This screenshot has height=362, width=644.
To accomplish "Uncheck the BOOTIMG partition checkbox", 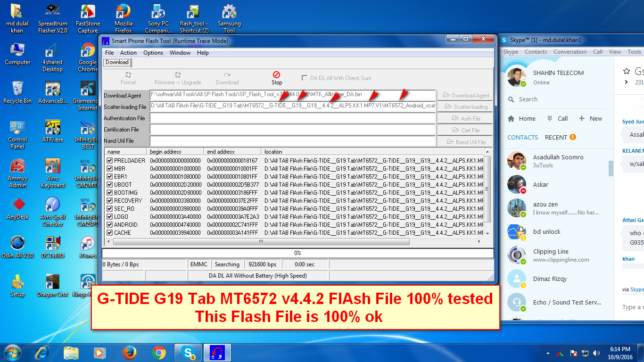I will [x=109, y=192].
